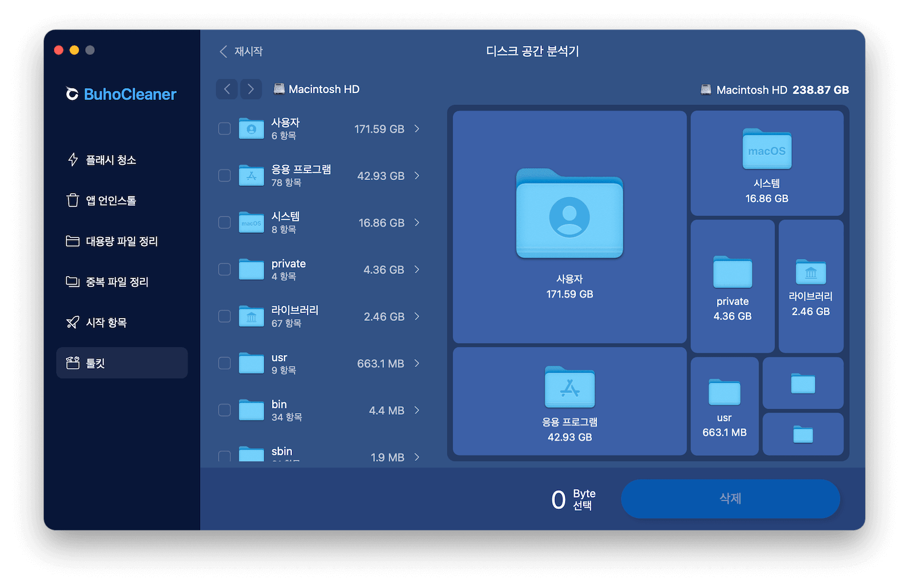
Task: Click the 238.87 GB total size
Action: (x=820, y=90)
